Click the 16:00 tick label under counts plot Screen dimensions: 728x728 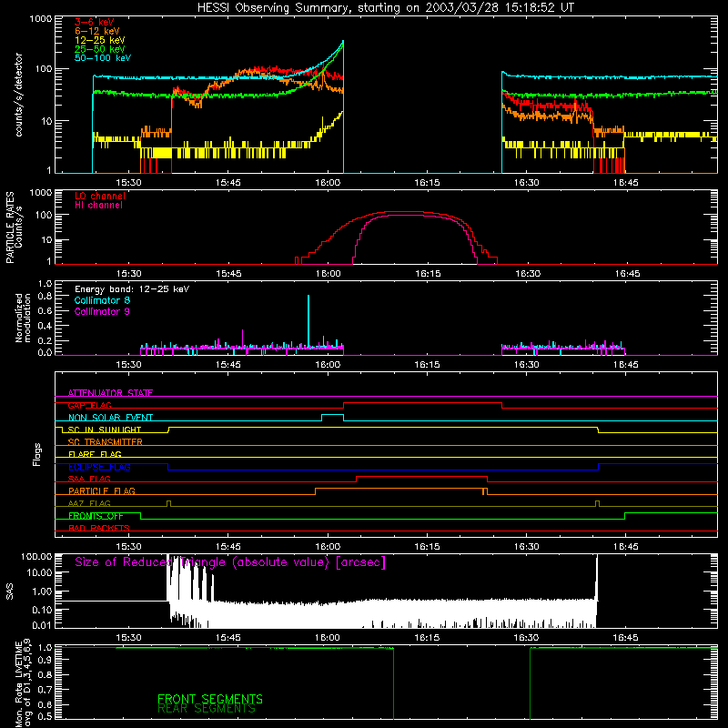(x=328, y=183)
